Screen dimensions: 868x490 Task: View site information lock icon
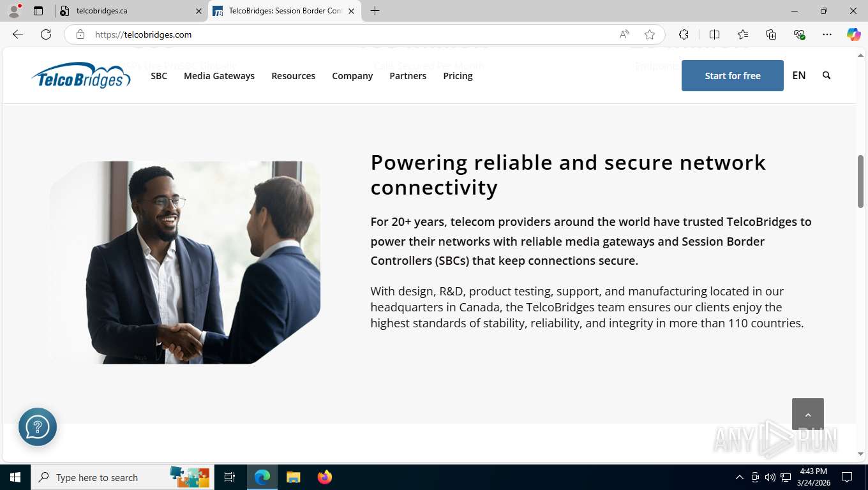(x=80, y=34)
